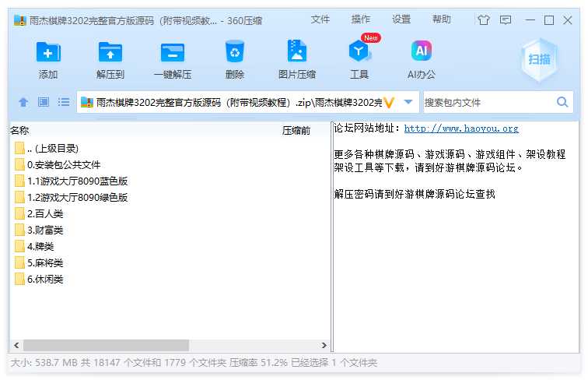Open the 操作 menu

pyautogui.click(x=360, y=19)
